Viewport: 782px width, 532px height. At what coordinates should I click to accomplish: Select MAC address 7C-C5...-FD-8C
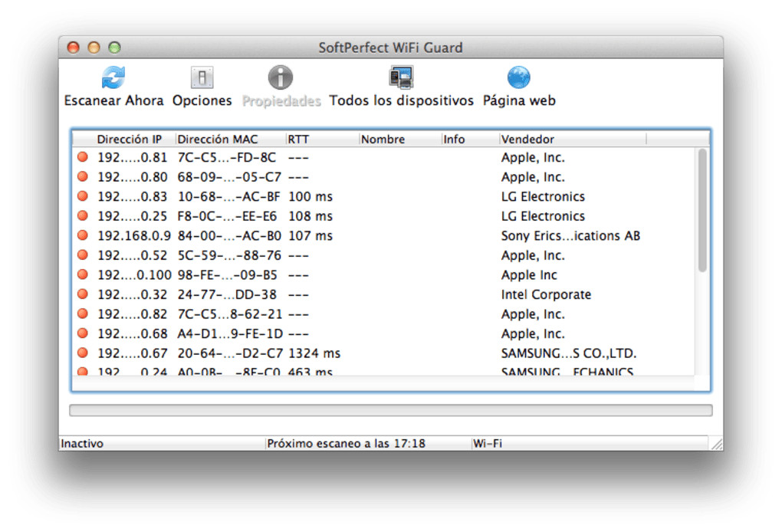point(226,158)
